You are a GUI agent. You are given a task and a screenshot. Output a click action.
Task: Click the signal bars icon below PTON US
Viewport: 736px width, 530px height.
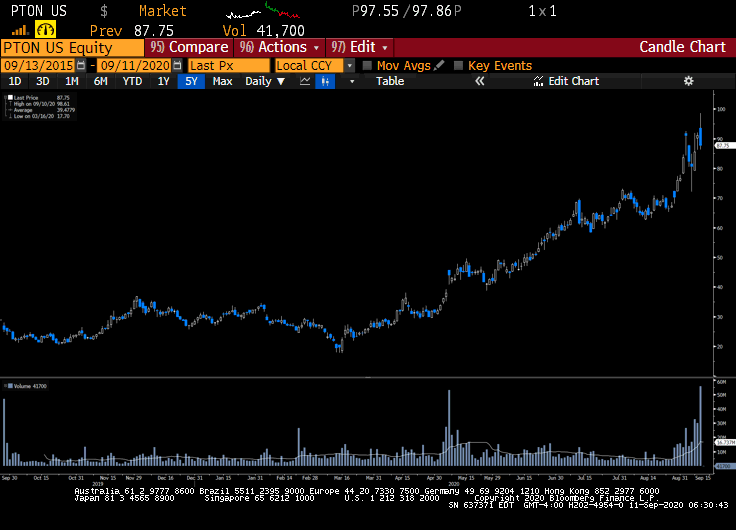(20, 31)
